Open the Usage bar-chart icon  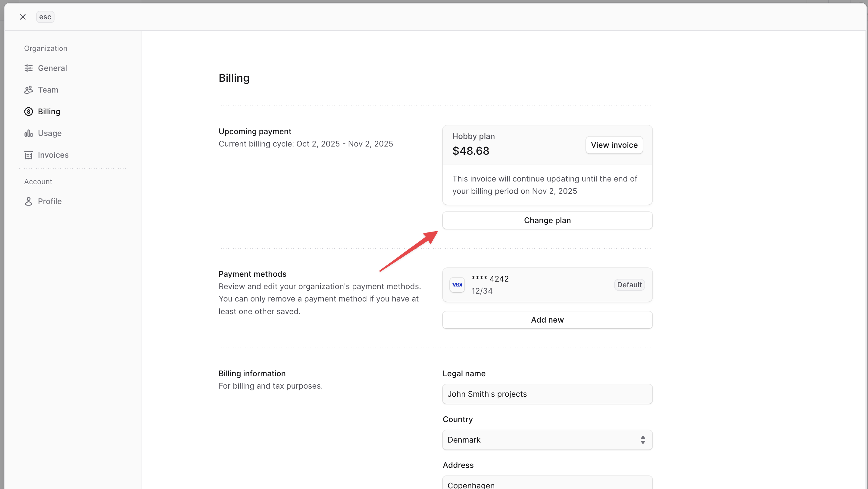[29, 133]
